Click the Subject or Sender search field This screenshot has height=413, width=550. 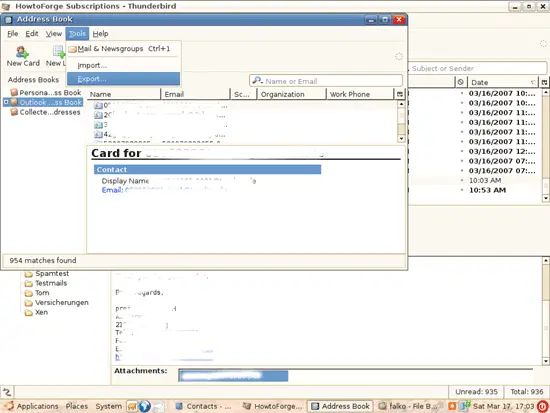point(477,68)
